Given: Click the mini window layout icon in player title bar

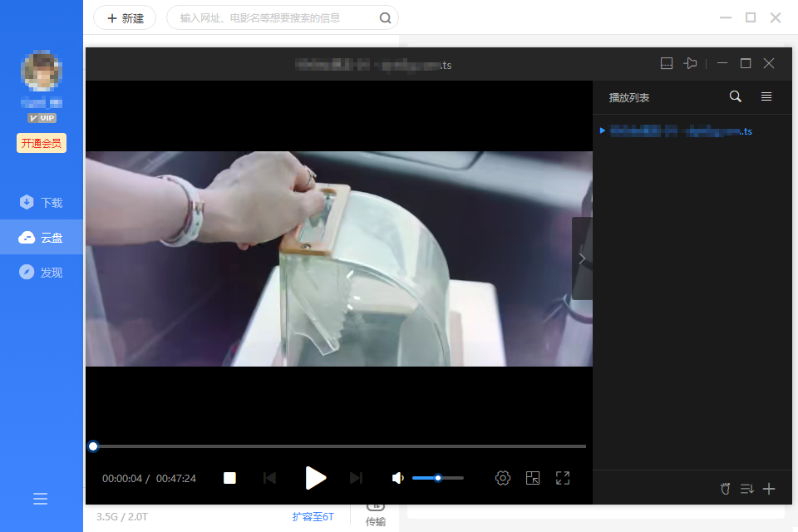Looking at the screenshot, I should 666,64.
